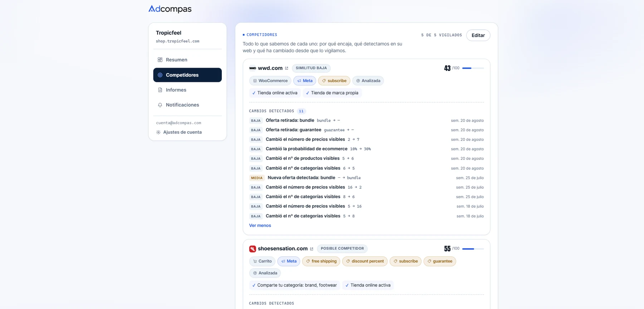Image resolution: width=644 pixels, height=309 pixels.
Task: Click the Meta chip in shoesensation.com card
Action: [289, 261]
